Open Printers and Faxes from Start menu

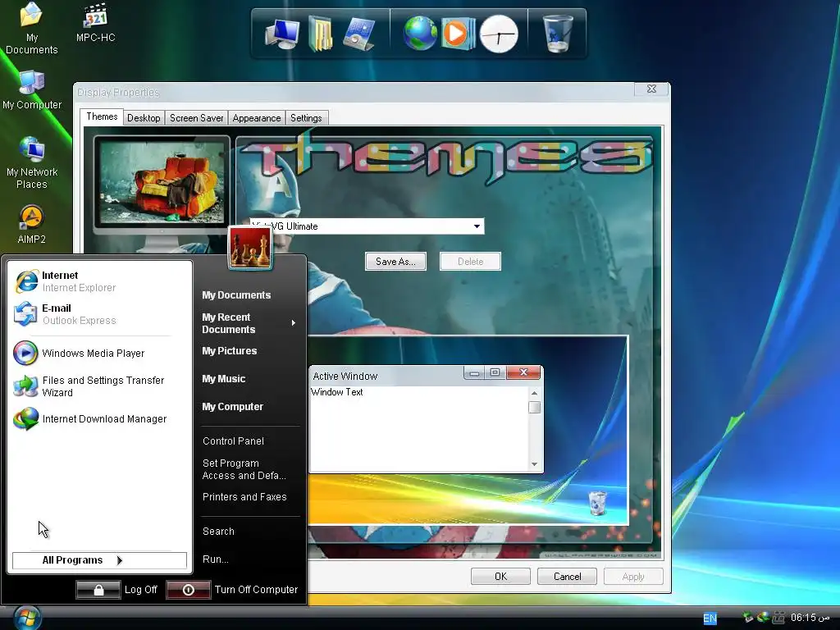[x=244, y=496]
